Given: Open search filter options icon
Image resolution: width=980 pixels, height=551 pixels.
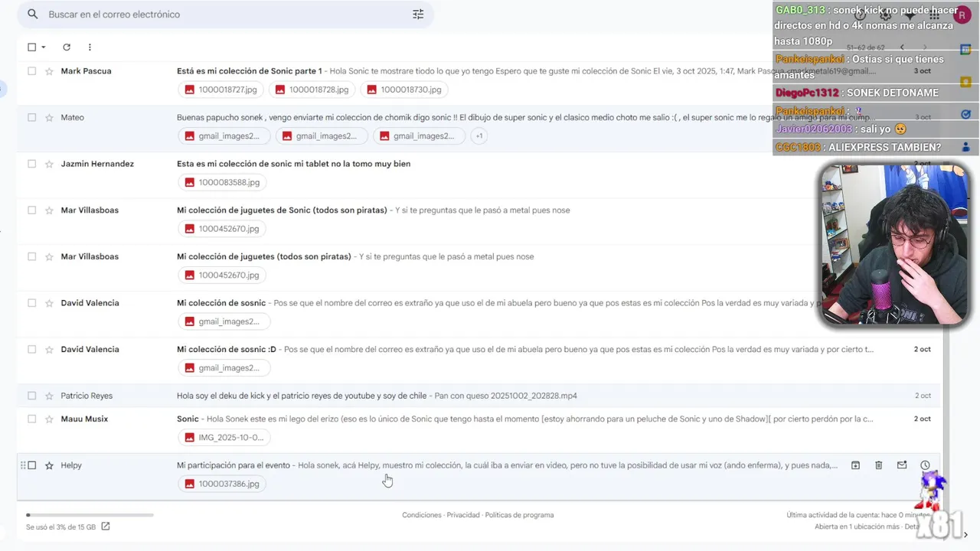Looking at the screenshot, I should pos(418,15).
